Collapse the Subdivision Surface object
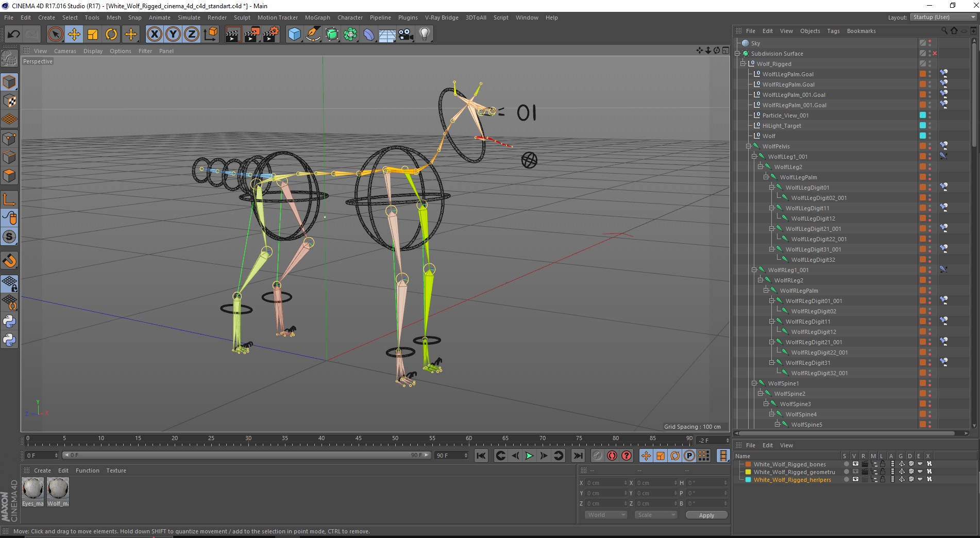The image size is (980, 538). click(x=737, y=54)
